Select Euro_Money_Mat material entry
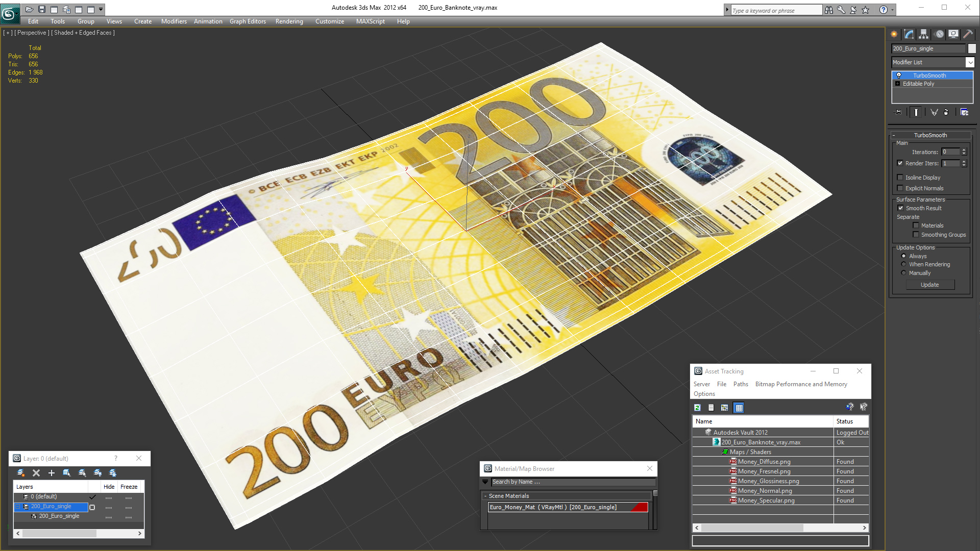Screen dimensions: 980x551 [568, 507]
